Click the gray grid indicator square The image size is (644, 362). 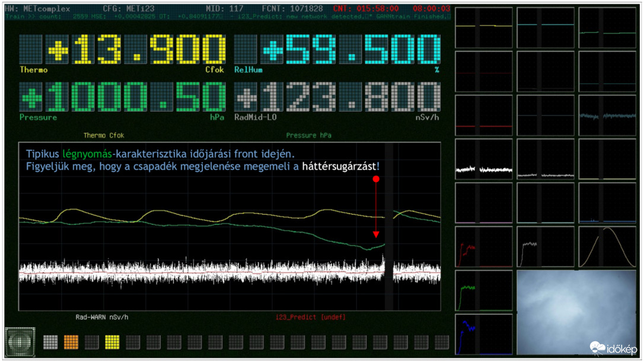point(50,342)
